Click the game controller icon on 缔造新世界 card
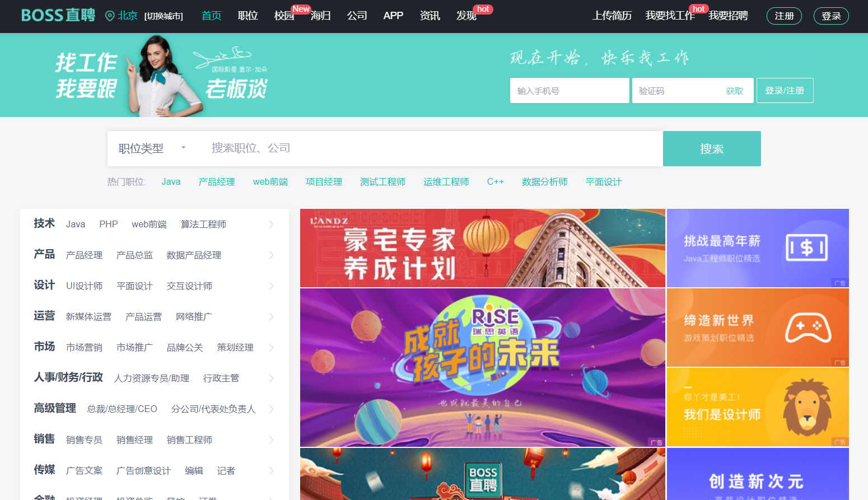This screenshot has height=500, width=868. click(808, 328)
